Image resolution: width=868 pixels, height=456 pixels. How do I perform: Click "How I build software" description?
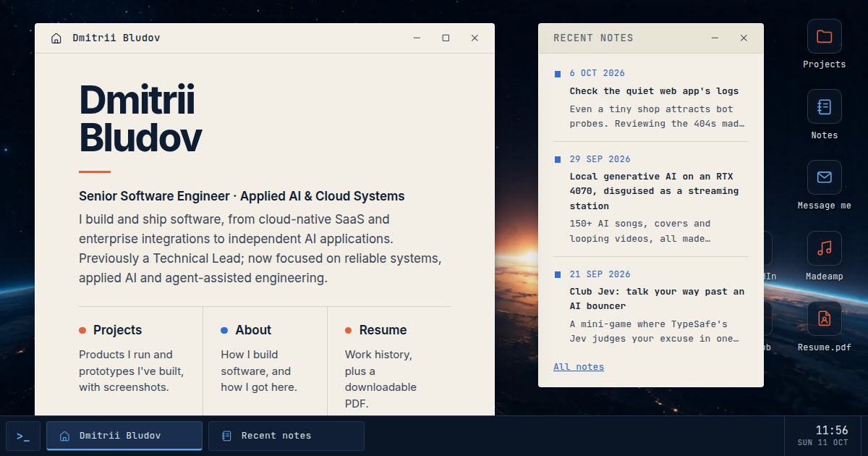[x=259, y=371]
